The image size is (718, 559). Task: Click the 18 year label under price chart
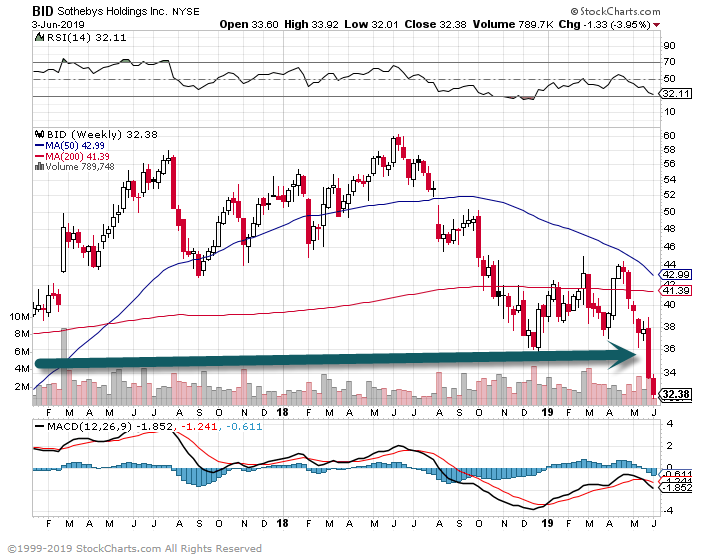point(283,412)
